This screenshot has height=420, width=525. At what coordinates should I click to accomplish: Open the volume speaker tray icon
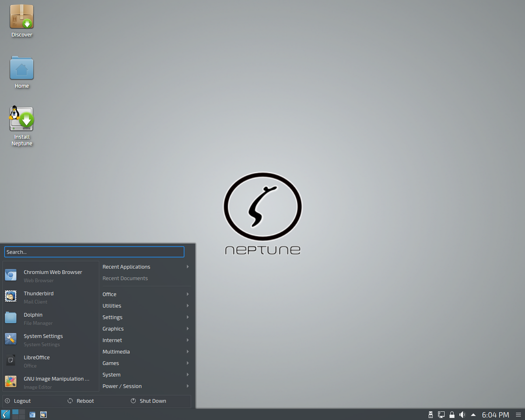pos(462,414)
